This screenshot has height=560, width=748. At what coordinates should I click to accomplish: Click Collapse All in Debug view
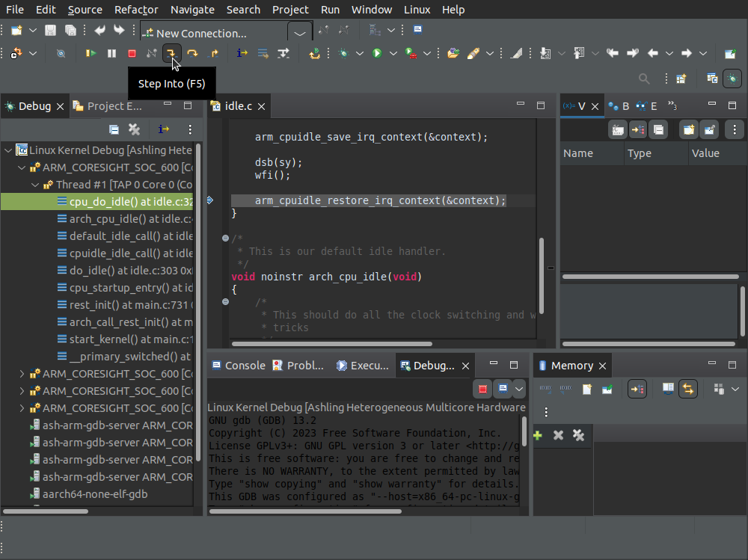pos(114,129)
